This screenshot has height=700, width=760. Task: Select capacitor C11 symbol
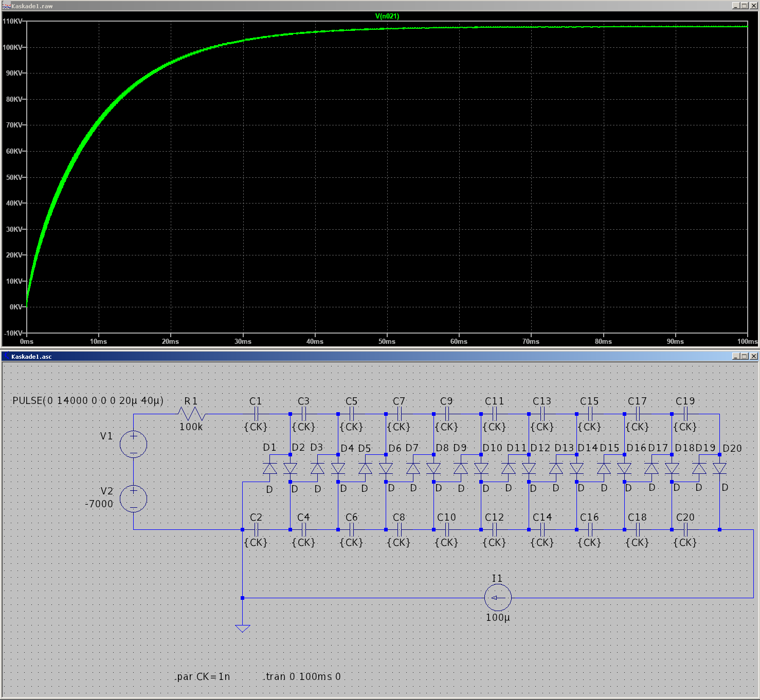[x=494, y=414]
